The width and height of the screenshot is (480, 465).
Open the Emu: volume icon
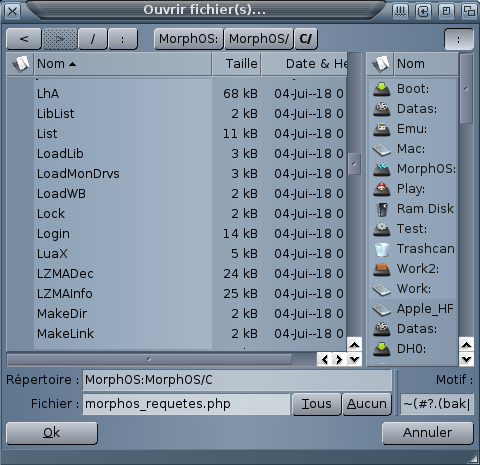pyautogui.click(x=382, y=129)
